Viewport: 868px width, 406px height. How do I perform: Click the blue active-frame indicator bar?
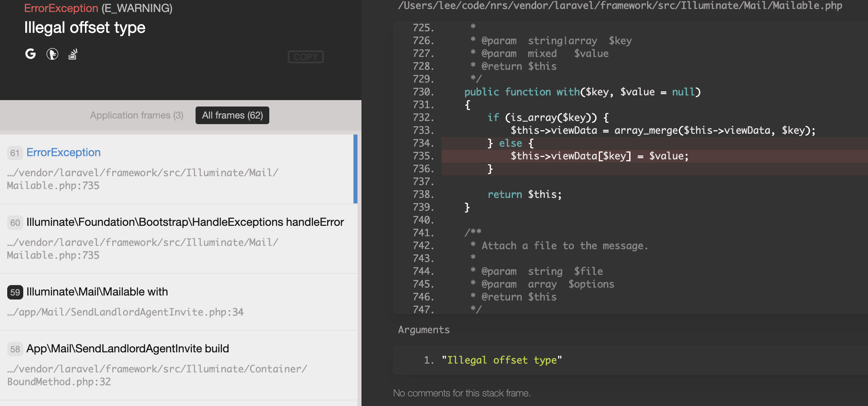click(355, 169)
